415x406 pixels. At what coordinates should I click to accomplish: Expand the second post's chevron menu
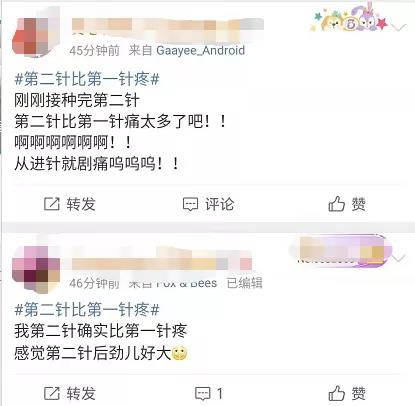tap(399, 258)
